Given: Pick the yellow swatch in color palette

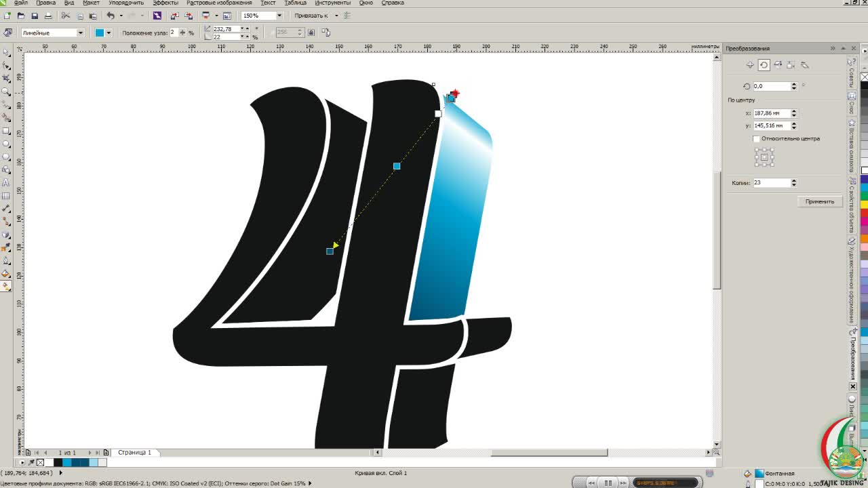Looking at the screenshot, I should pyautogui.click(x=864, y=205).
